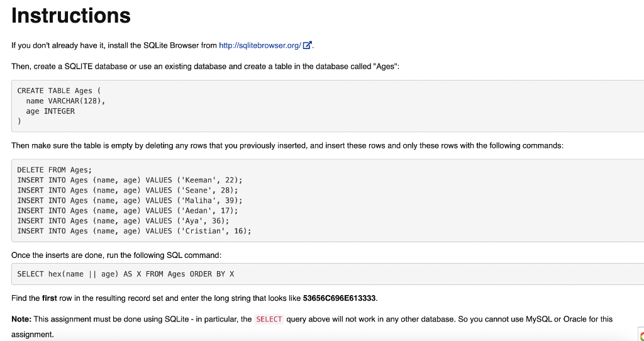Click the external link arrow icon
The image size is (644, 341).
(307, 45)
